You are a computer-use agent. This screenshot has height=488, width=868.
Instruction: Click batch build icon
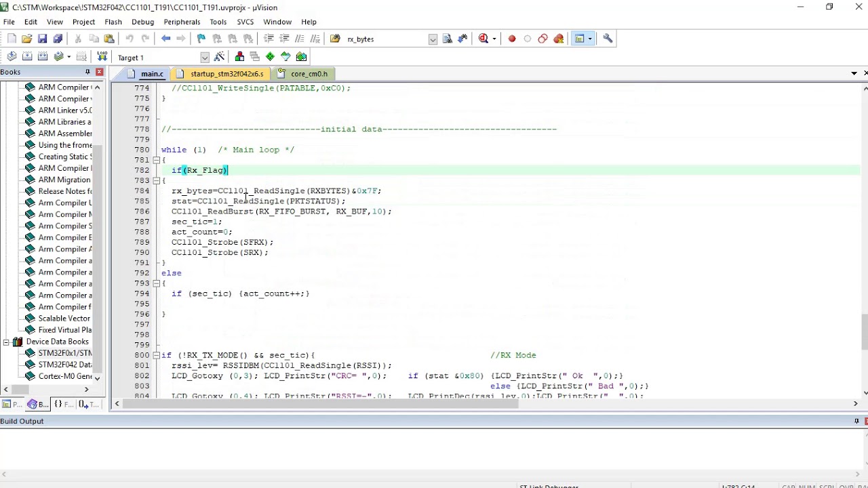(x=58, y=57)
